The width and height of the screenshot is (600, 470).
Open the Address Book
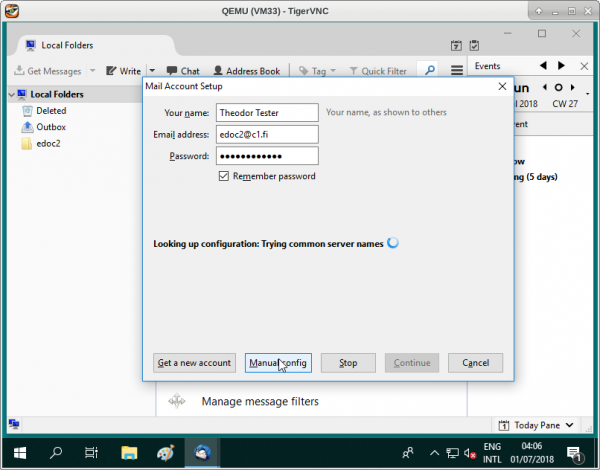[x=247, y=71]
